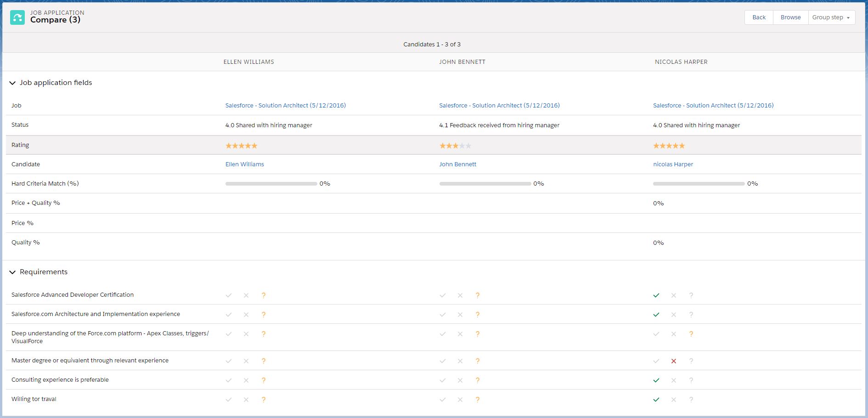Collapse the Job application fields section
The height and width of the screenshot is (418, 868).
click(x=12, y=83)
